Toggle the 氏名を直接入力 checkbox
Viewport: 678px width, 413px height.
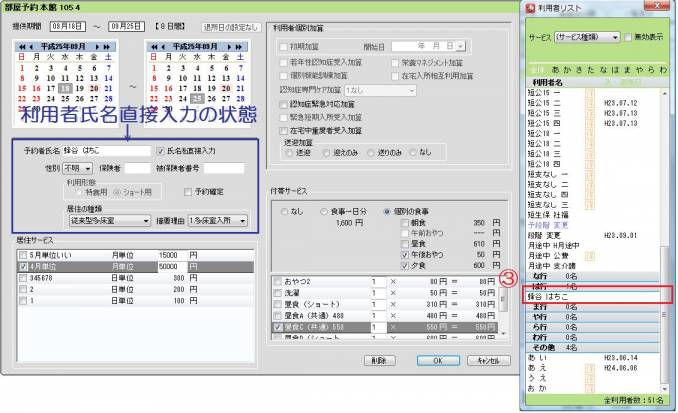pyautogui.click(x=162, y=150)
